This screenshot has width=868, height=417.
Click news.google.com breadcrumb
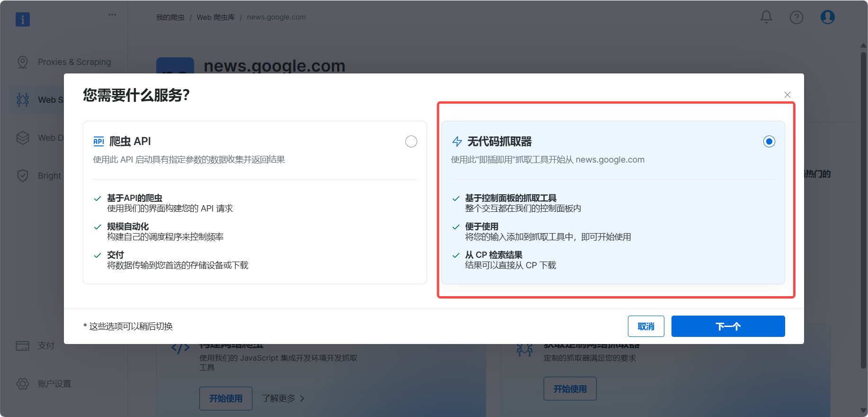click(x=276, y=17)
